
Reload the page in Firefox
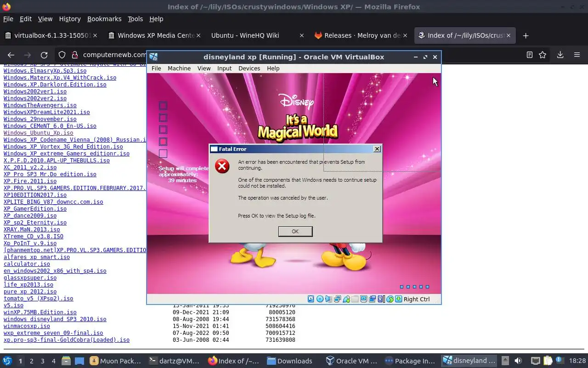pos(44,55)
